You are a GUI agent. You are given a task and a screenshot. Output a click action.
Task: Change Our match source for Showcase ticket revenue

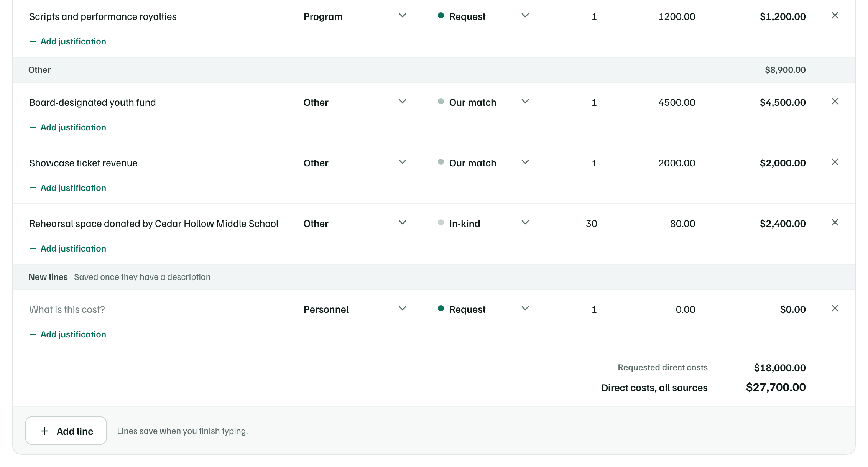483,163
